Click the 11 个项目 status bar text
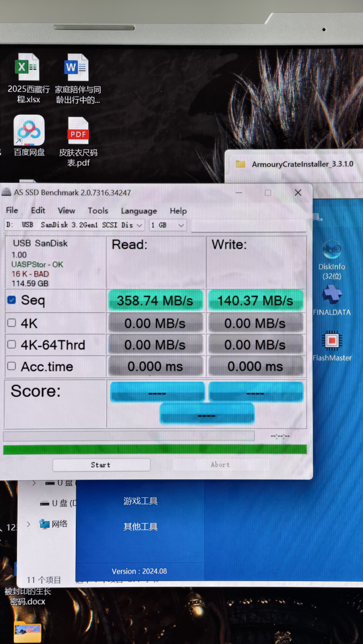The height and width of the screenshot is (644, 363). [44, 580]
